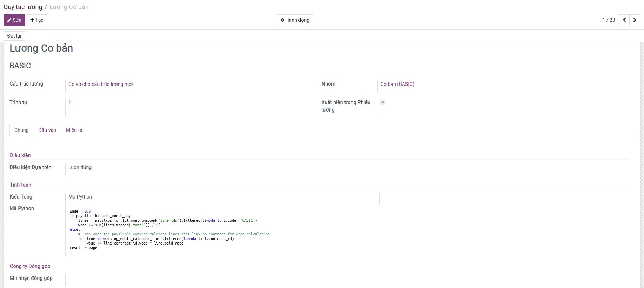Click the empty Ghi nhận đóng góp field
The width and height of the screenshot is (644, 288).
[x=210, y=279]
